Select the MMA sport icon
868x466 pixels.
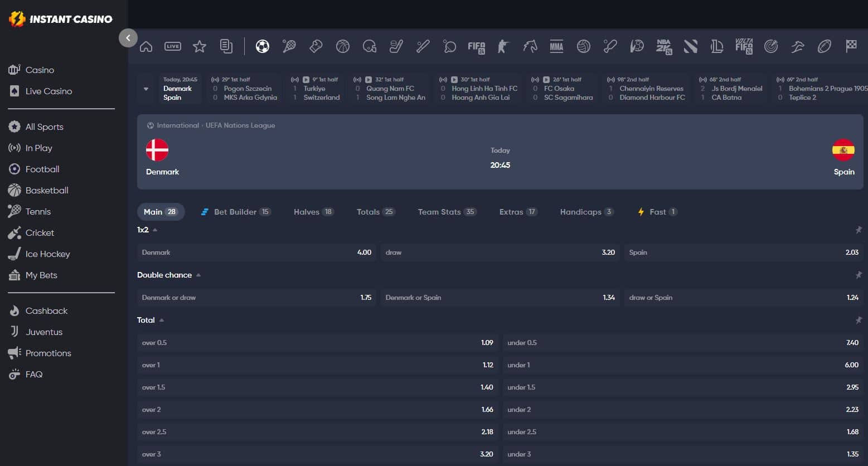(557, 46)
